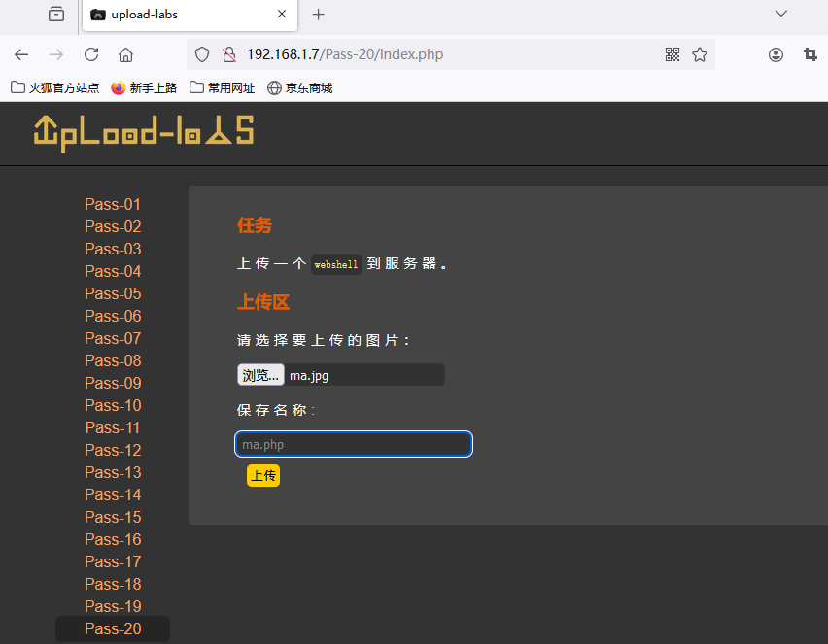Open the Pass-12 sidebar link
This screenshot has height=644, width=828.
point(113,450)
